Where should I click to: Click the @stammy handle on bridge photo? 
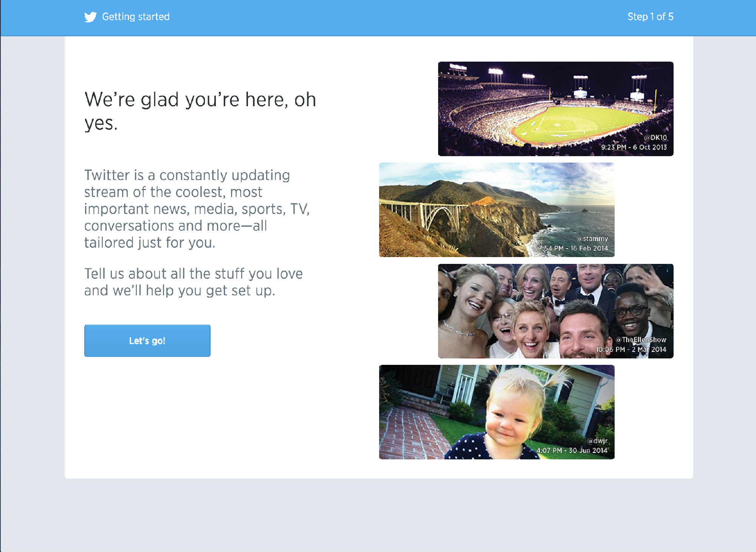[593, 239]
